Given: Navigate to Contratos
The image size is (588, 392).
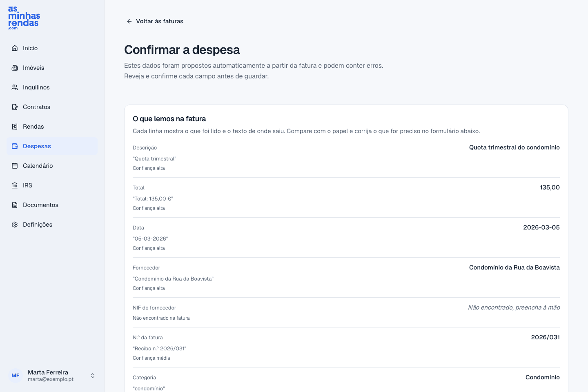Looking at the screenshot, I should coord(52,107).
